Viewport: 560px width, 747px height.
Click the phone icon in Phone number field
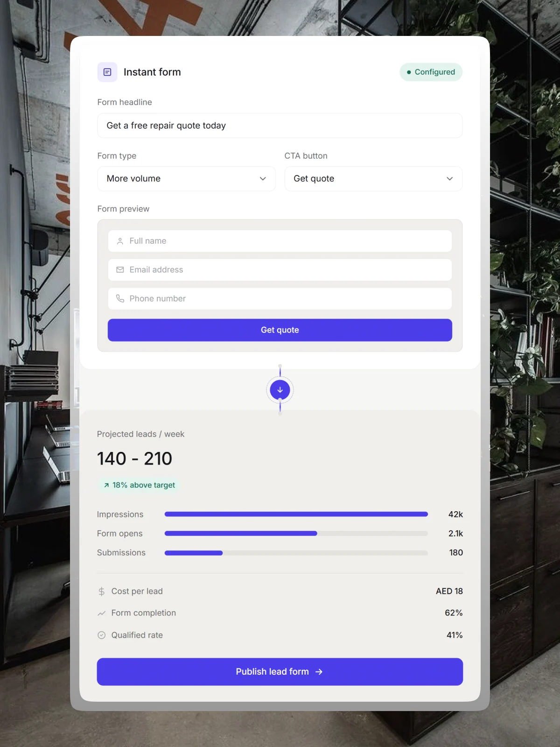(120, 298)
